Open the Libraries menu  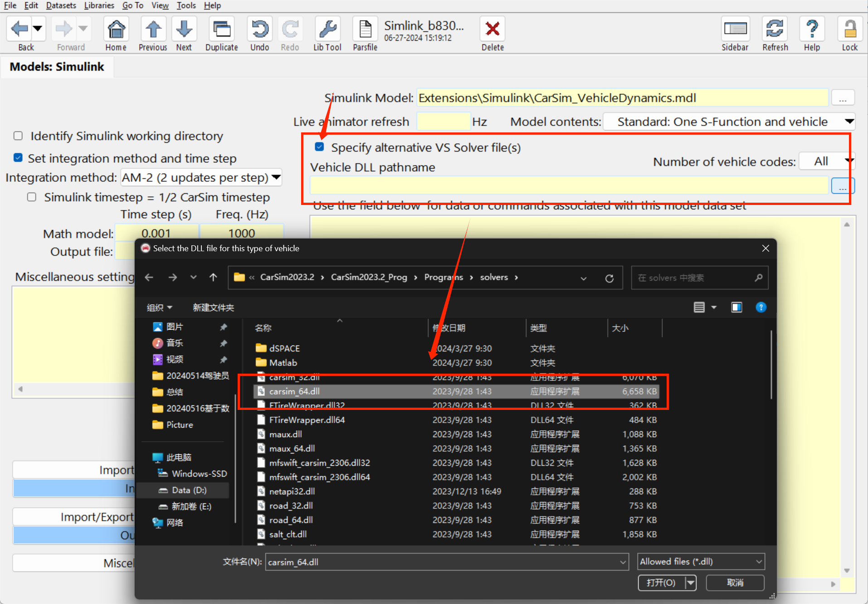coord(99,5)
